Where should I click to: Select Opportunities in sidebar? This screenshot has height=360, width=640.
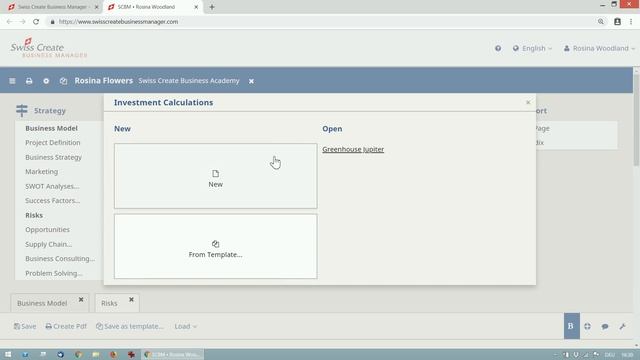point(47,229)
